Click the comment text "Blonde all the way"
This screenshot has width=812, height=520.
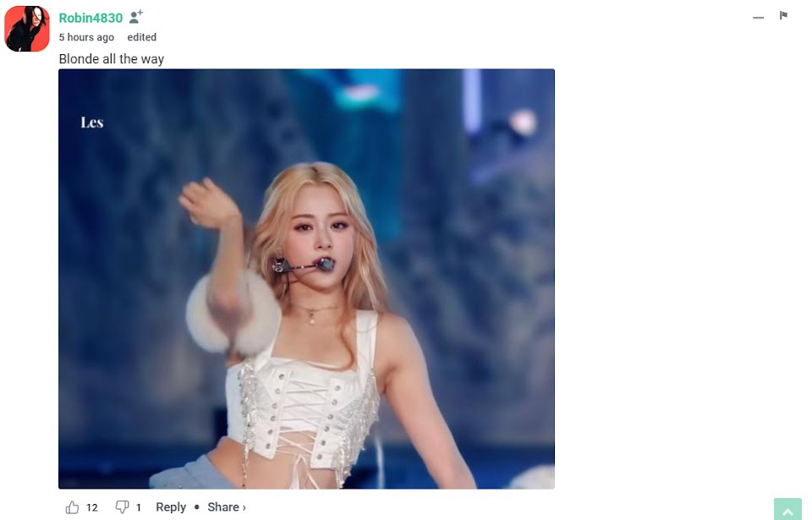[112, 59]
